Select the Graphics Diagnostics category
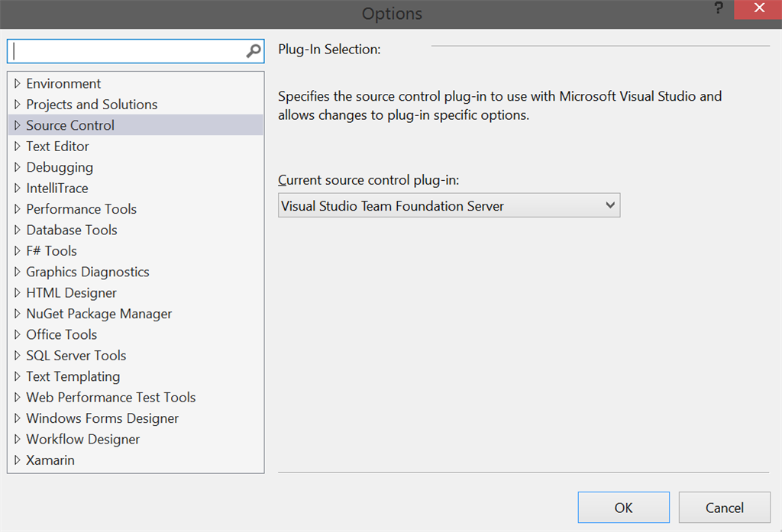Image resolution: width=782 pixels, height=532 pixels. pos(87,272)
